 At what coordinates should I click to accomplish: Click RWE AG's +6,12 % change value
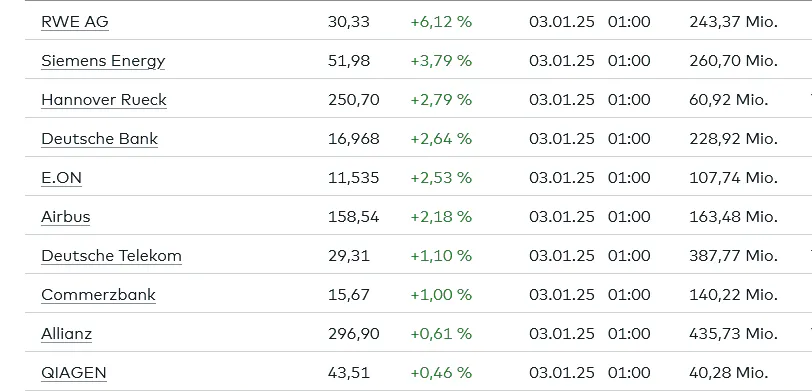[441, 22]
